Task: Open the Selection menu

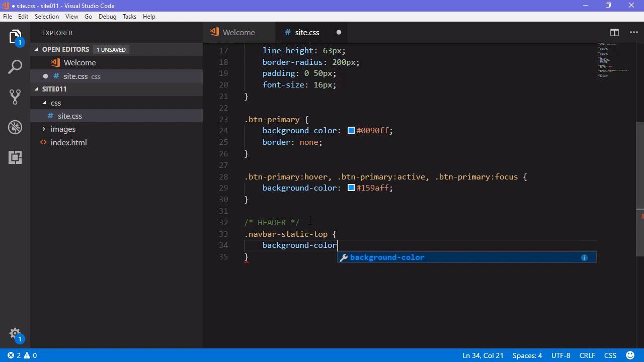Action: tap(47, 16)
